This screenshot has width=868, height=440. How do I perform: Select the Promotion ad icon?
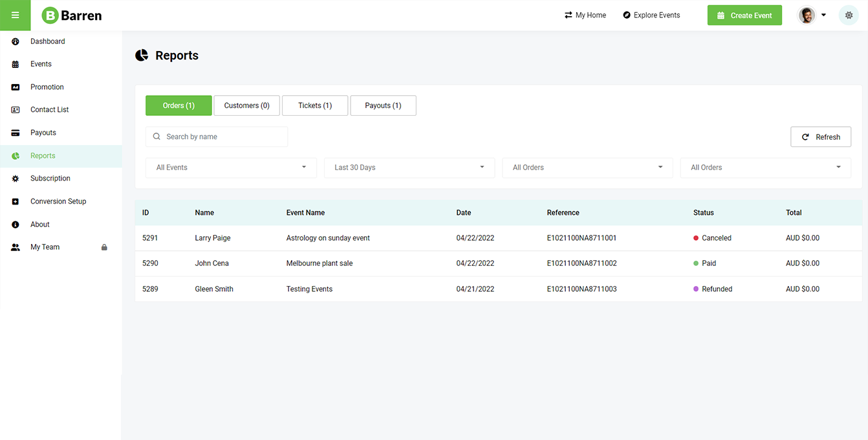[x=16, y=87]
